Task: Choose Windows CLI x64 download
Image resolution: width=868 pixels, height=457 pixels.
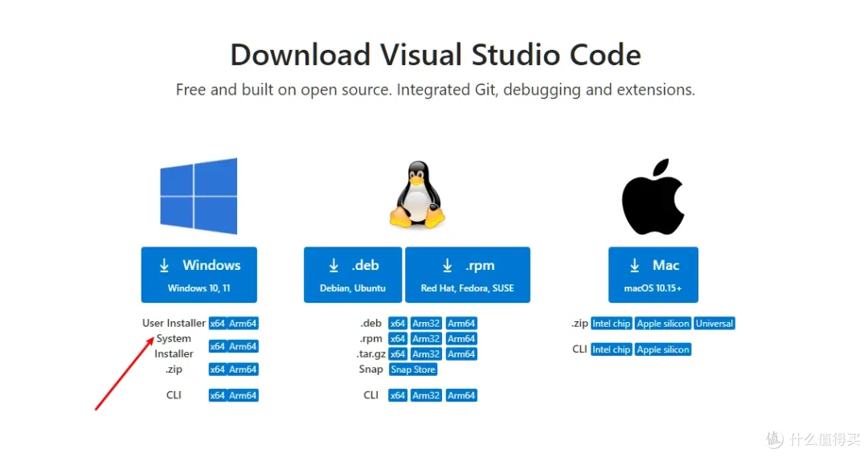Action: click(x=217, y=395)
